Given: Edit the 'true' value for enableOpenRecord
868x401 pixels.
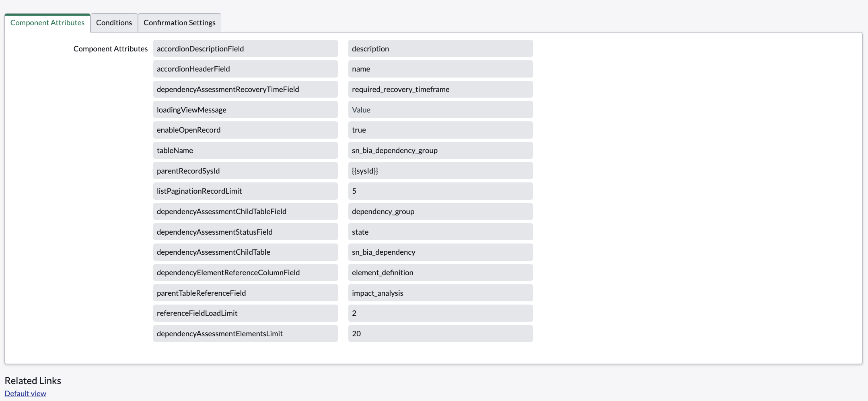Looking at the screenshot, I should (x=440, y=130).
